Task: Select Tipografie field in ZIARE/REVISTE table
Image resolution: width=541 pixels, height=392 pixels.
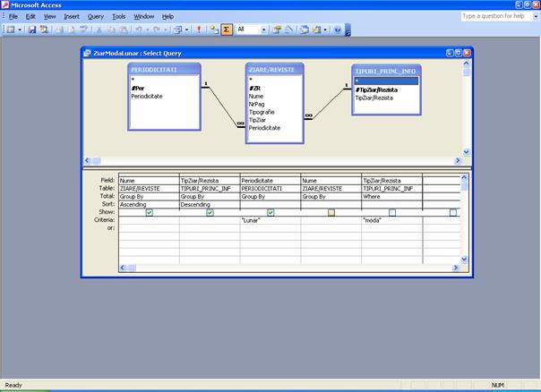Action: pos(262,112)
